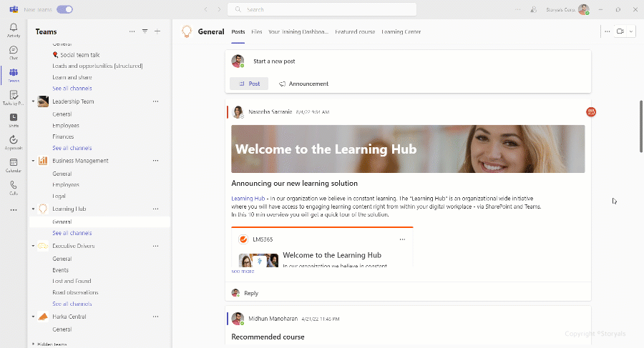Open the Featured course tab
This screenshot has height=348, width=644.
[355, 31]
